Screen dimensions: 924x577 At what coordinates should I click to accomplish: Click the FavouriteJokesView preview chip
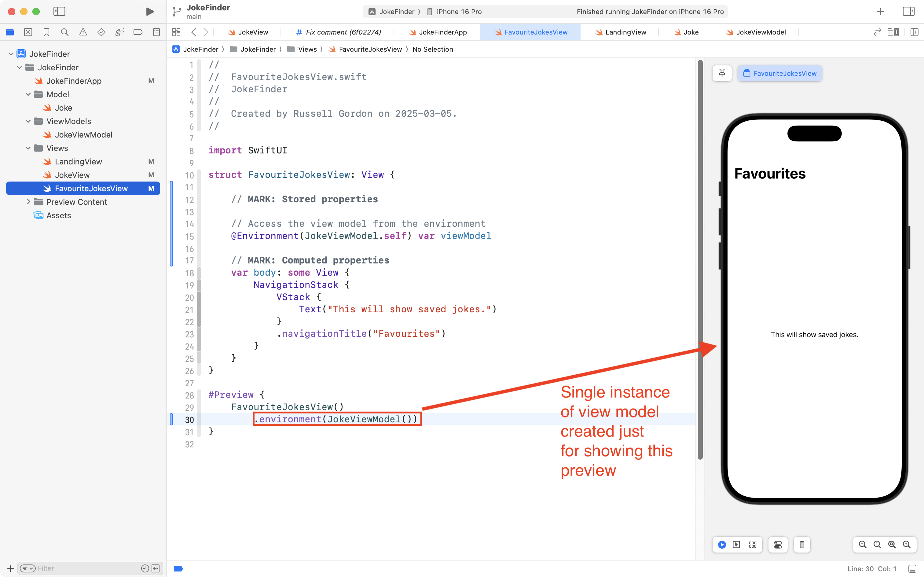[780, 73]
